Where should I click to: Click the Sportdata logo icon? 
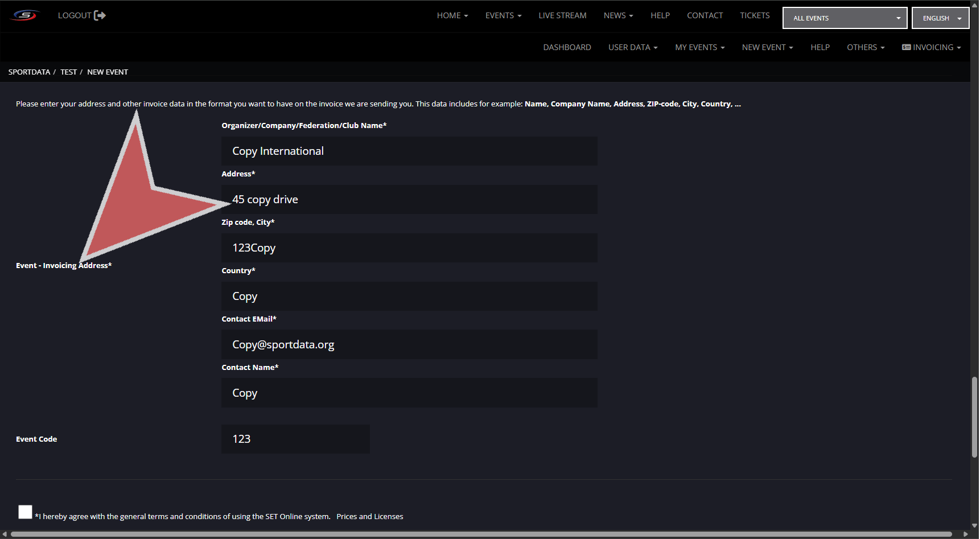tap(25, 15)
